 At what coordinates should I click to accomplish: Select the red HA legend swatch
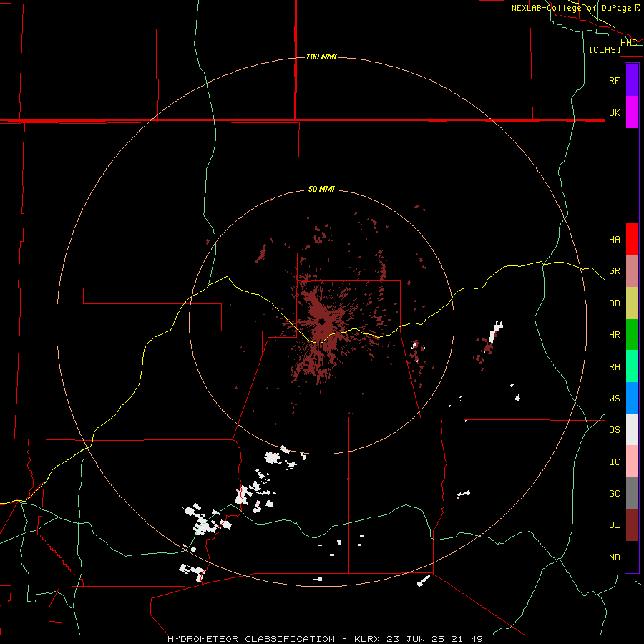tap(632, 239)
